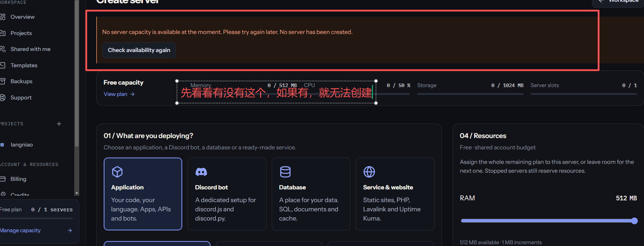Click the Manage capacity arrow icon
This screenshot has height=246, width=644.
pos(70,230)
